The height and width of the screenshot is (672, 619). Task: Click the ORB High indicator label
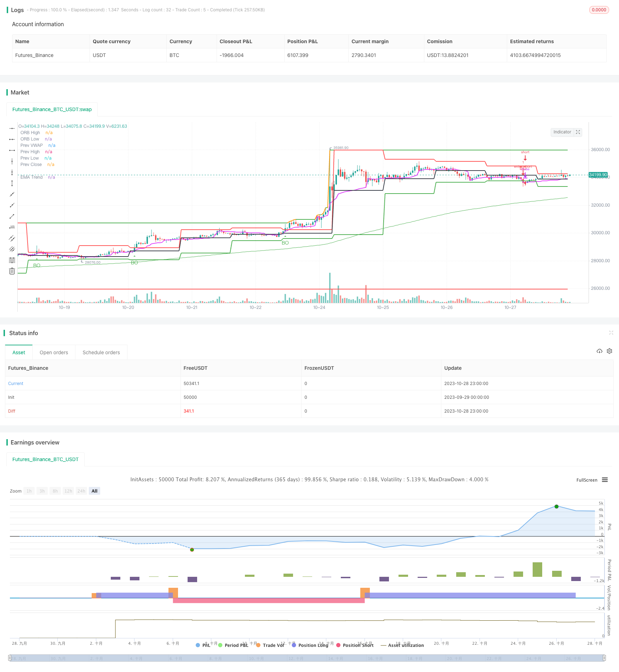coord(30,133)
